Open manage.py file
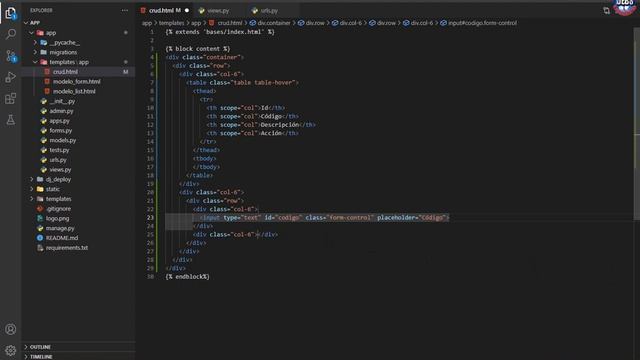This screenshot has width=640, height=360. (x=60, y=228)
